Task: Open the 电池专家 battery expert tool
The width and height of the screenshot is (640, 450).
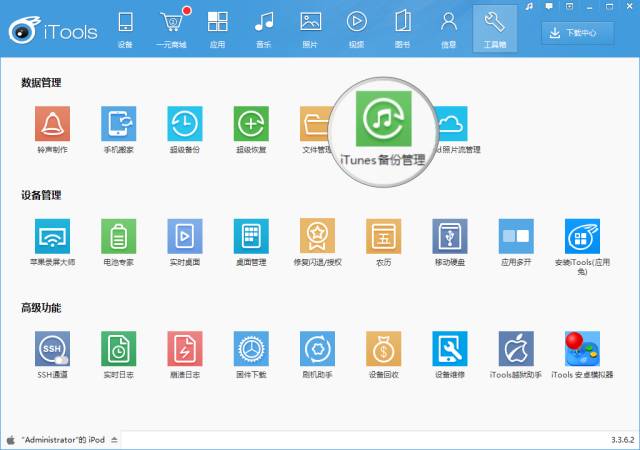Action: tap(118, 236)
